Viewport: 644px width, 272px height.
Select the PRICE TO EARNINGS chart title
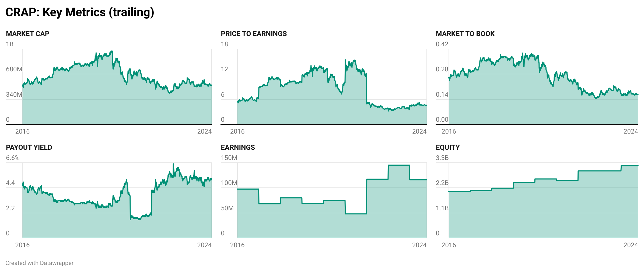pyautogui.click(x=254, y=34)
